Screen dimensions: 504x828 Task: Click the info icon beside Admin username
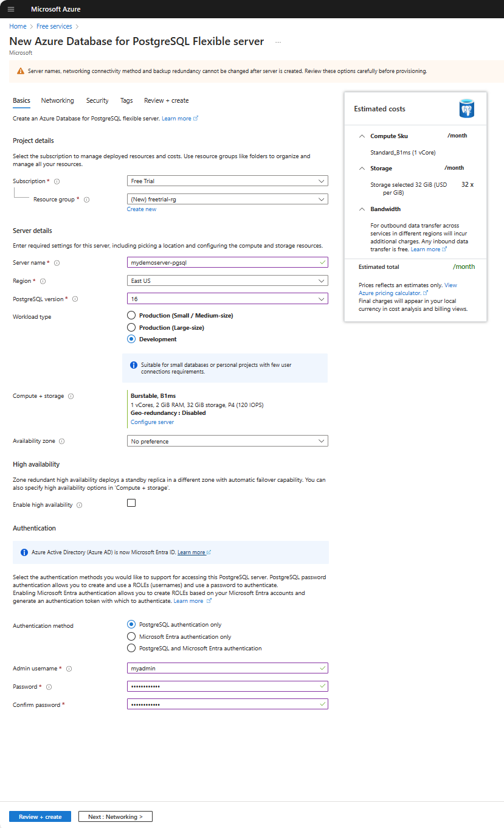coord(69,667)
